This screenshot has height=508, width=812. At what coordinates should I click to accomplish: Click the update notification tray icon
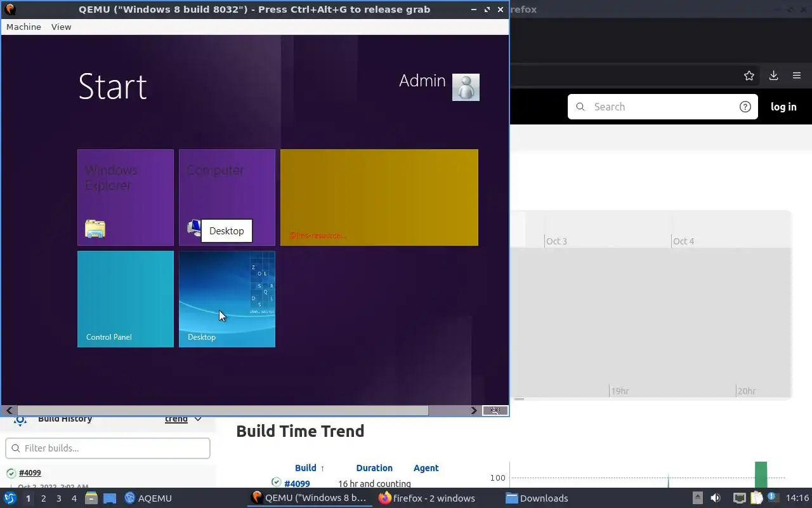pos(772,498)
